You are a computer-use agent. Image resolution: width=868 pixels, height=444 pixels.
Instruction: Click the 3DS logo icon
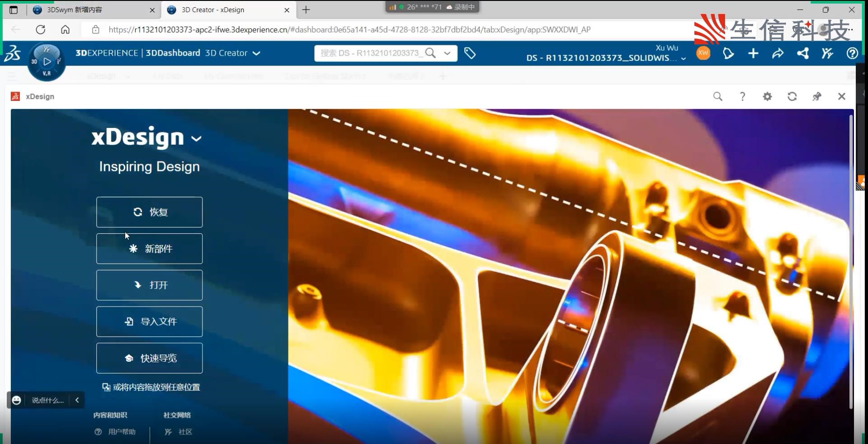point(13,53)
